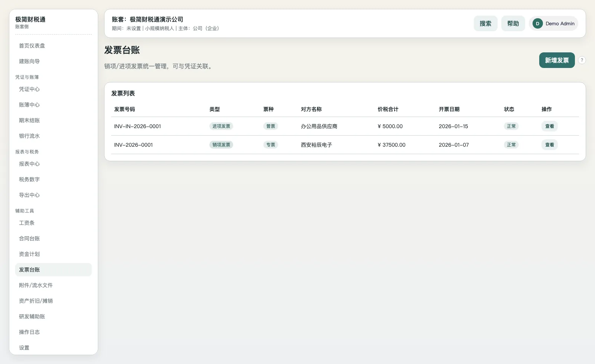Click the 新增发票 button
Viewport: 595px width, 364px height.
[557, 60]
